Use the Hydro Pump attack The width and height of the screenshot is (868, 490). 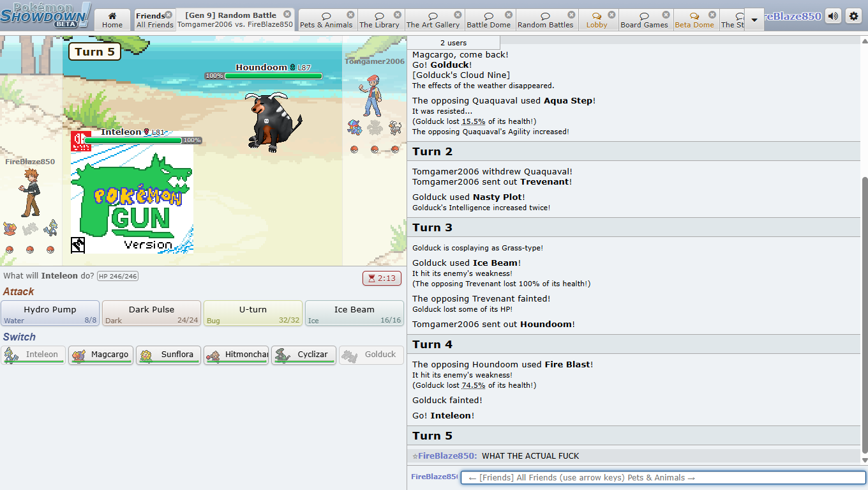(x=50, y=313)
